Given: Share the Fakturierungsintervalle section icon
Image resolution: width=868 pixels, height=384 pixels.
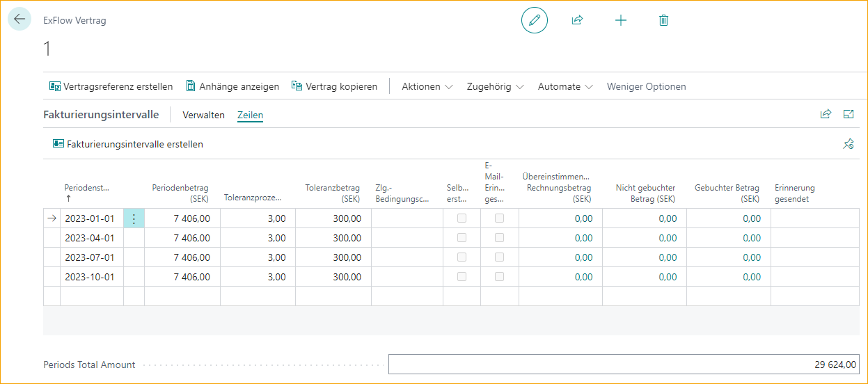Looking at the screenshot, I should pyautogui.click(x=826, y=114).
